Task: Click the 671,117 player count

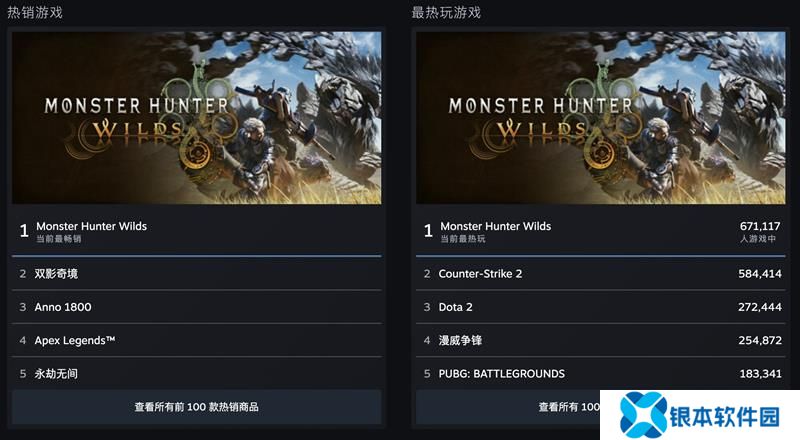Action: 760,226
